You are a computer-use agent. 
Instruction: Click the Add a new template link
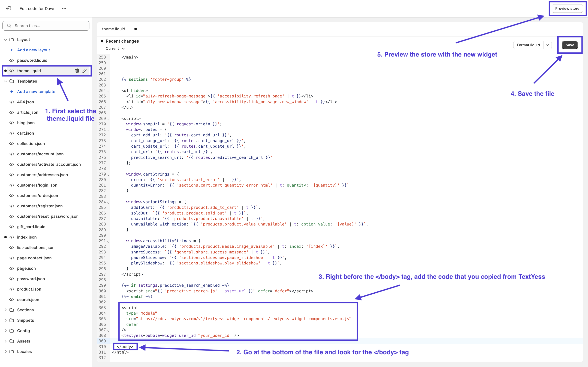click(36, 92)
